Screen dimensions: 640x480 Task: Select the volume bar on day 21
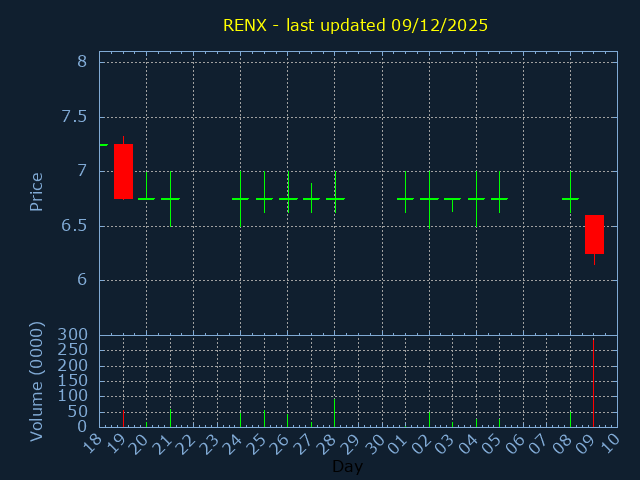[170, 418]
